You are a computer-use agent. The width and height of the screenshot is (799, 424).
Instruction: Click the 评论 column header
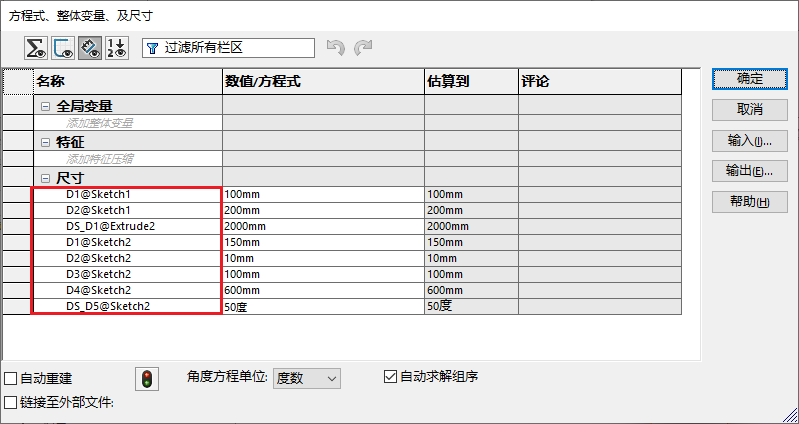[x=600, y=82]
